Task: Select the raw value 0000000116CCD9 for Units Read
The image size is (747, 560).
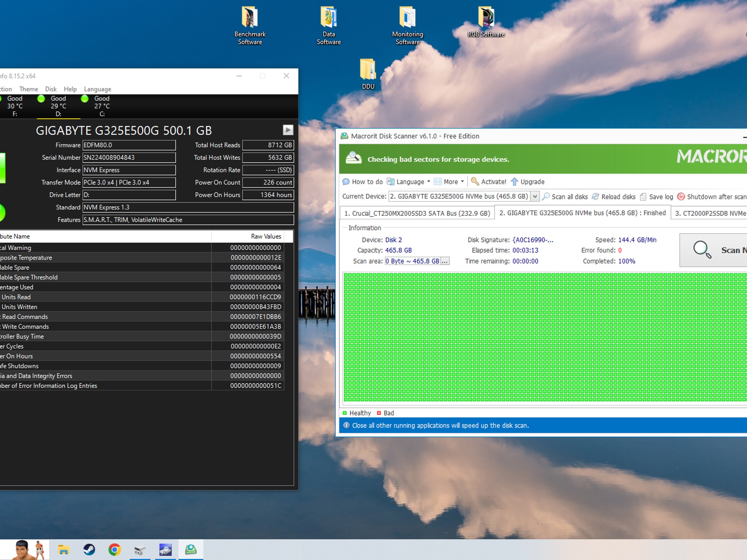Action: [x=255, y=297]
